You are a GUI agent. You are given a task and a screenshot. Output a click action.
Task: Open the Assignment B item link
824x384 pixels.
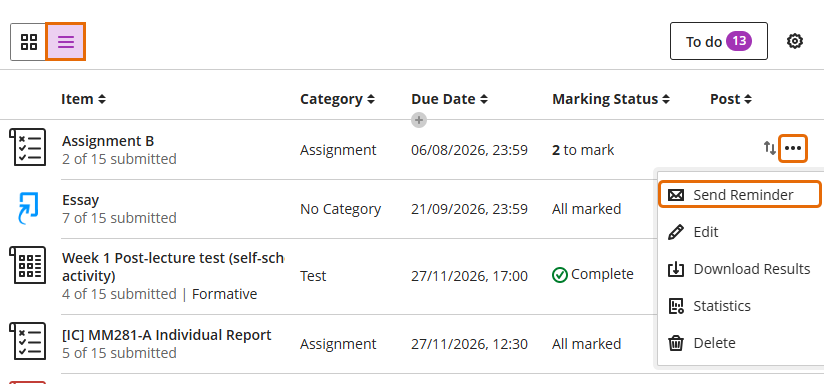[x=108, y=141]
